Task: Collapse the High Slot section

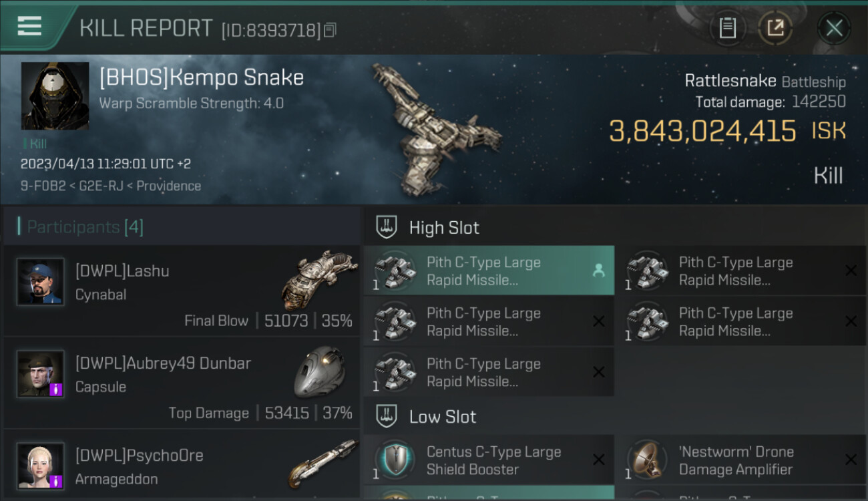Action: [x=444, y=228]
